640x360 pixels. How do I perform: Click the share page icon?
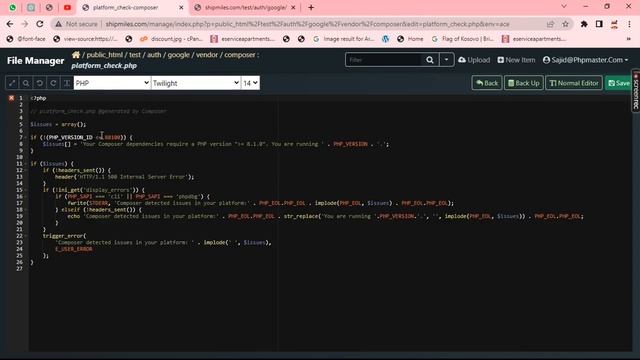coord(550,24)
